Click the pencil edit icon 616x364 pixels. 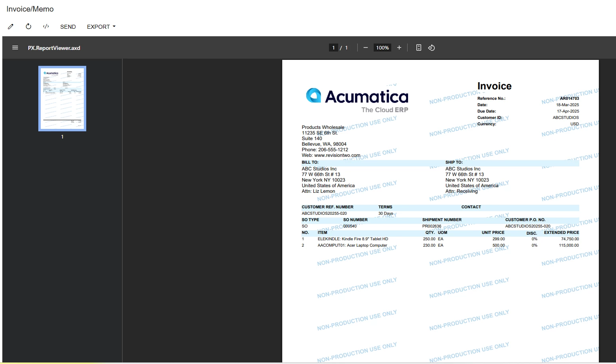11,27
